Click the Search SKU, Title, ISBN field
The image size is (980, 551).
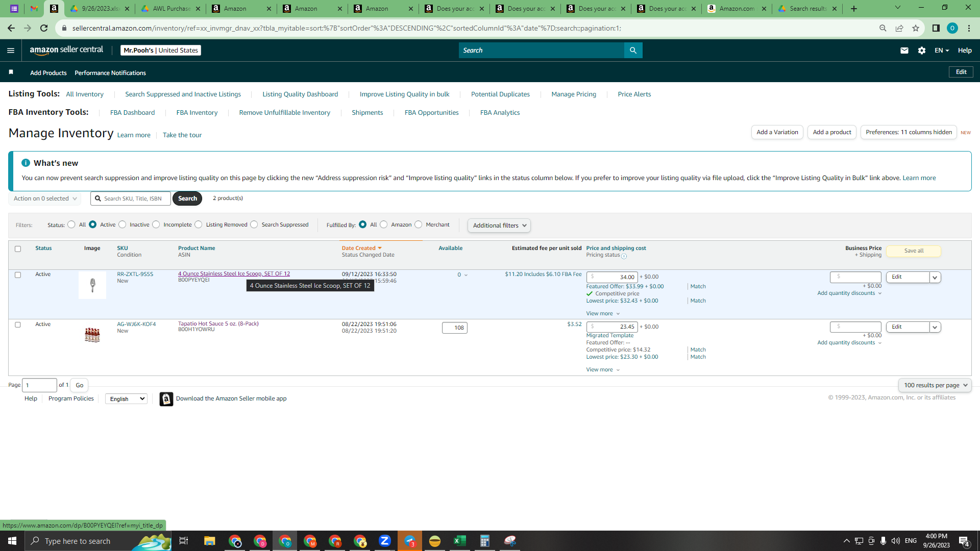[131, 198]
